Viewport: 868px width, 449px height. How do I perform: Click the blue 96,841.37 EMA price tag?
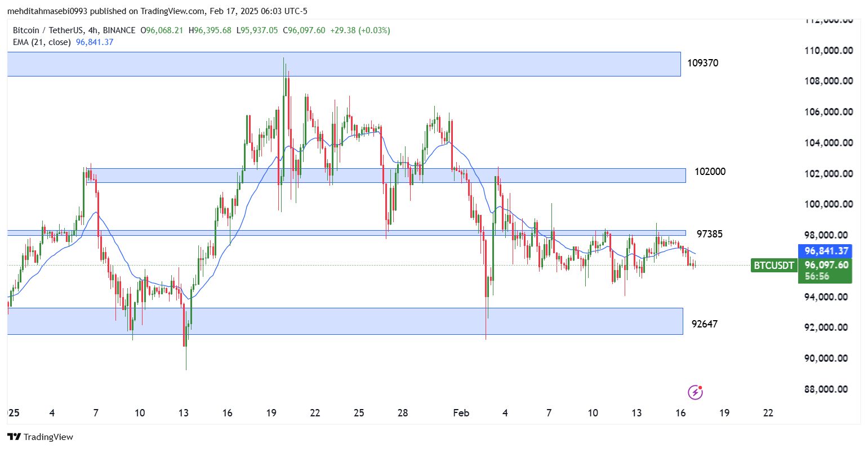pos(825,252)
